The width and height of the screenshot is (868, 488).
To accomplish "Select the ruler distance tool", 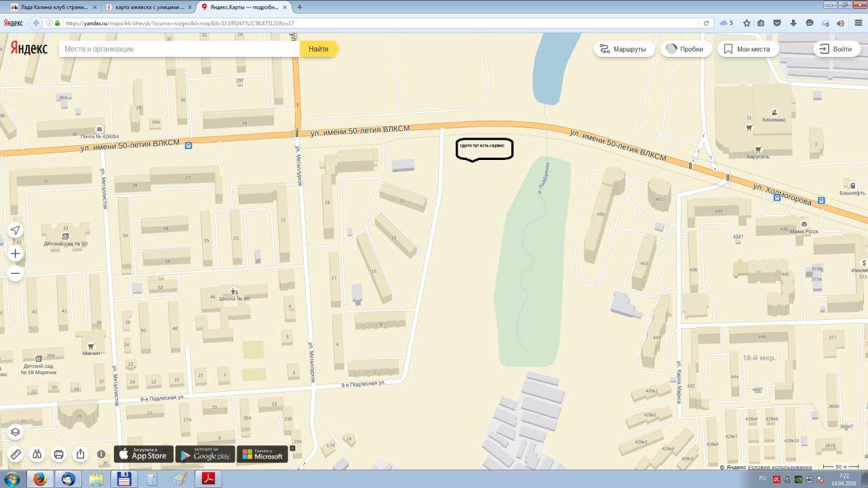I will pos(16,454).
